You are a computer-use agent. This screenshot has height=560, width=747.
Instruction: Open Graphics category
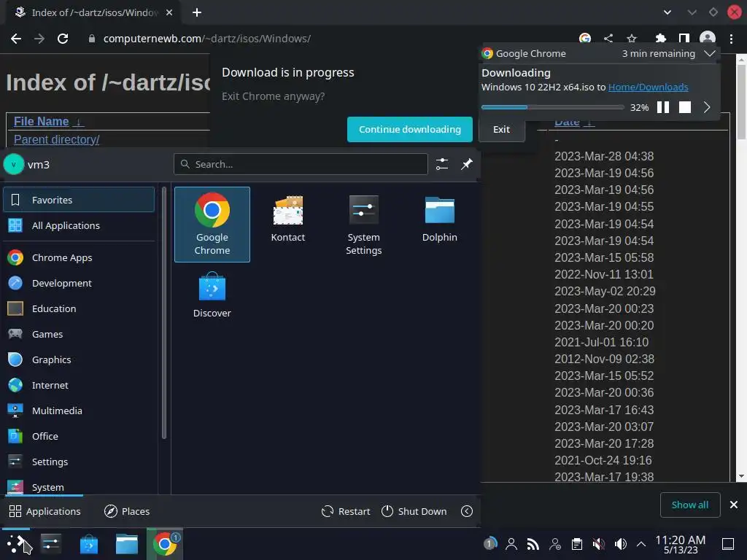click(x=79, y=359)
